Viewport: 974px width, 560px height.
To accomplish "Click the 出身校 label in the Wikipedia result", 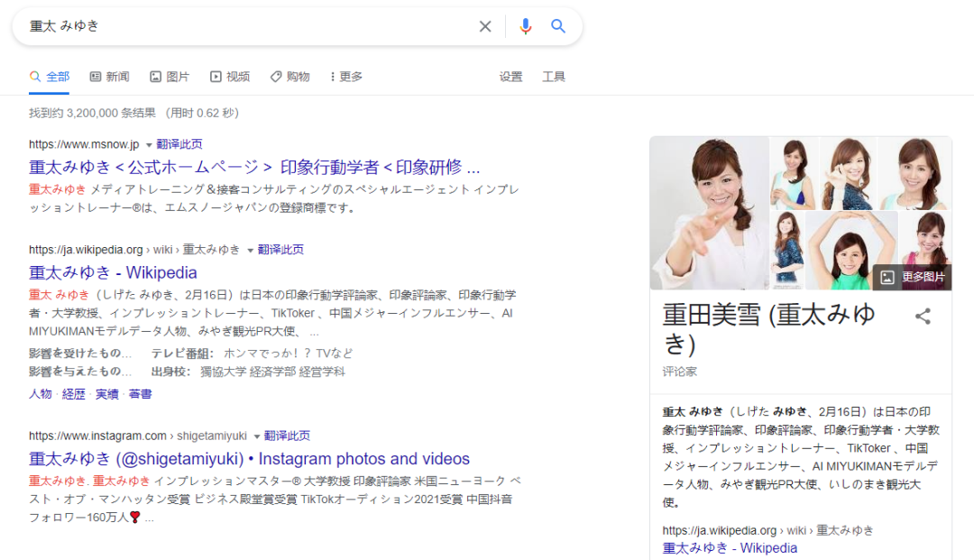I will [170, 372].
